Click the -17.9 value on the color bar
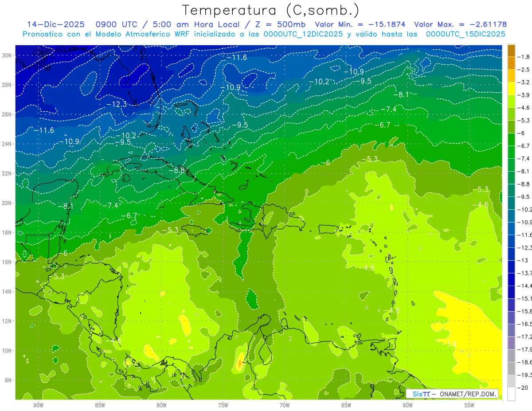The height and width of the screenshot is (411, 532). click(525, 349)
